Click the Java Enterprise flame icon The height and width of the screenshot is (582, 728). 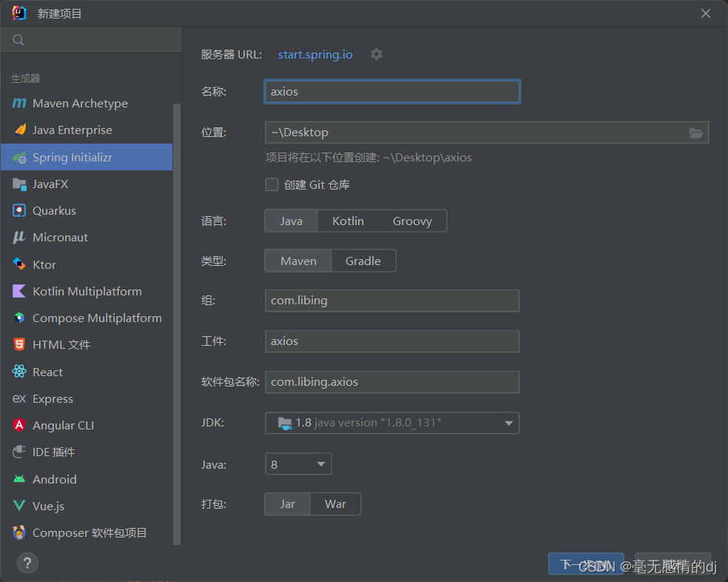point(19,130)
